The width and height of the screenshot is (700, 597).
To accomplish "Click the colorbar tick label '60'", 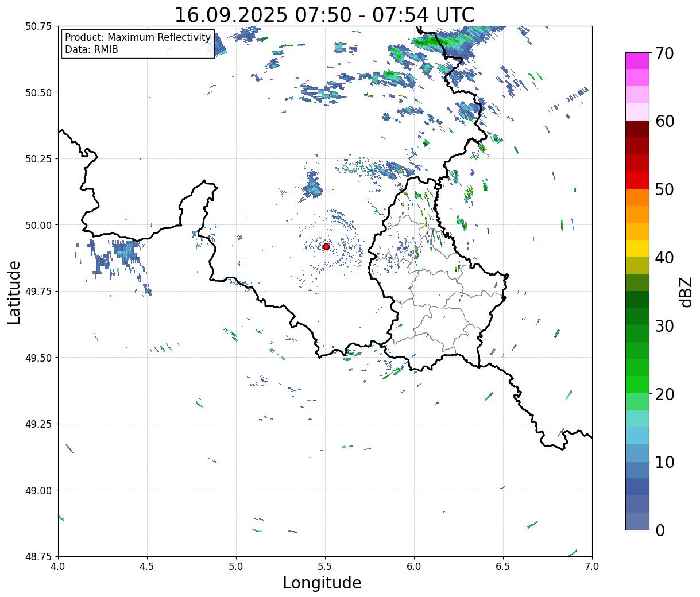I will coord(664,121).
